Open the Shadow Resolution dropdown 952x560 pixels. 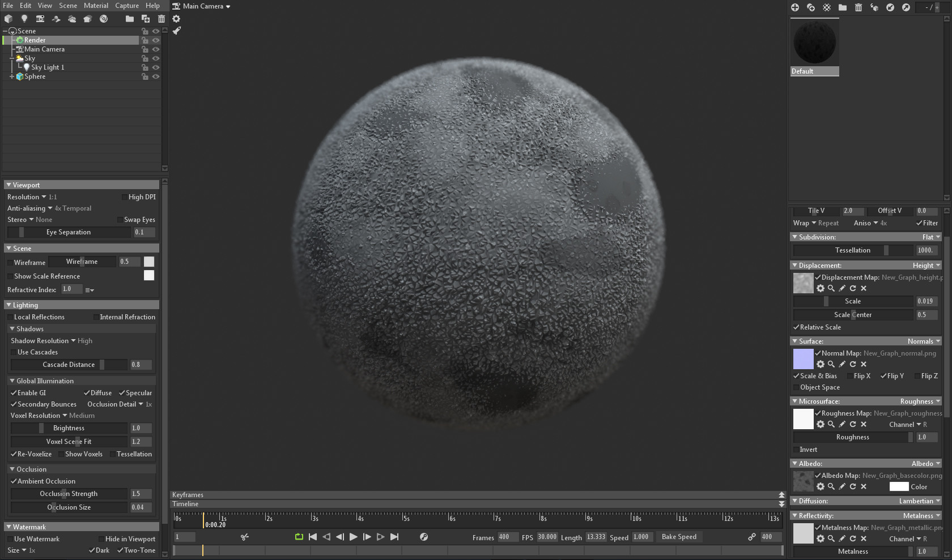(x=74, y=340)
